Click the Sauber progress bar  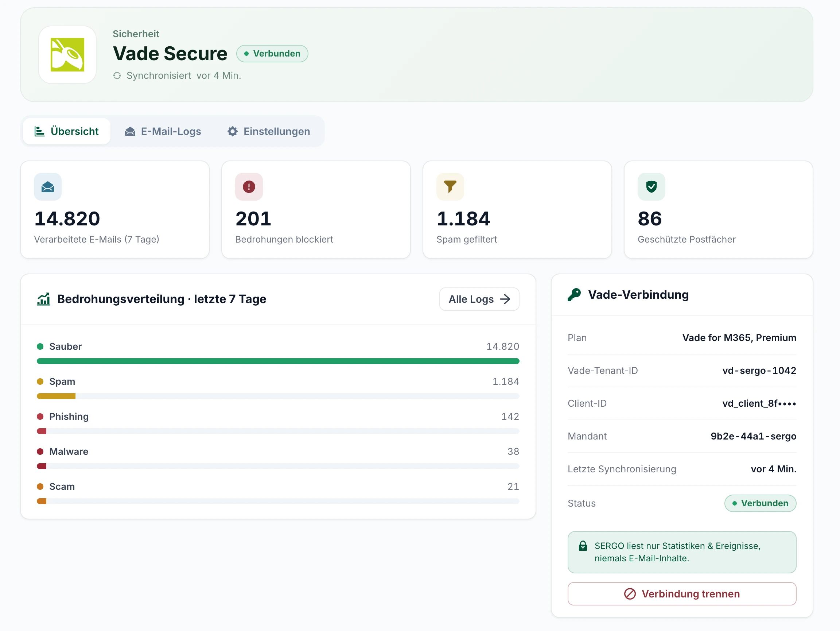click(278, 361)
